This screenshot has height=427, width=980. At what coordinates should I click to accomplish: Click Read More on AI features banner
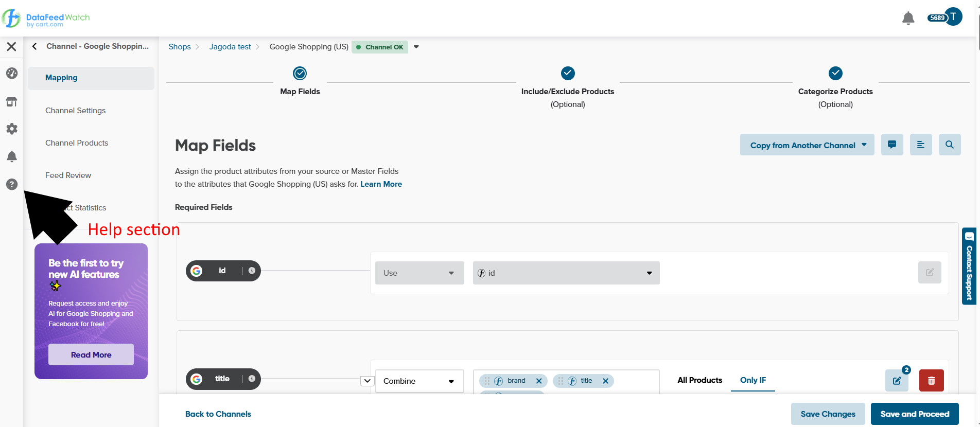pos(91,355)
